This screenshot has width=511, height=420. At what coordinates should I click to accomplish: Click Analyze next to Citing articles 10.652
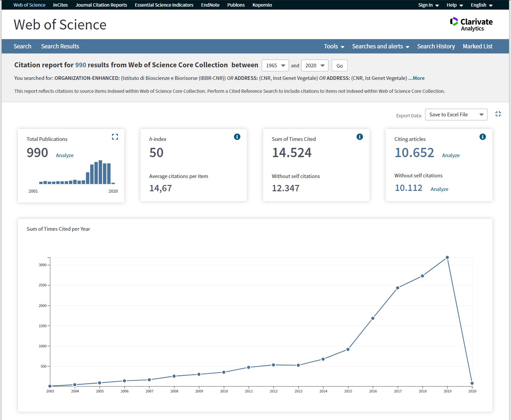pos(451,155)
